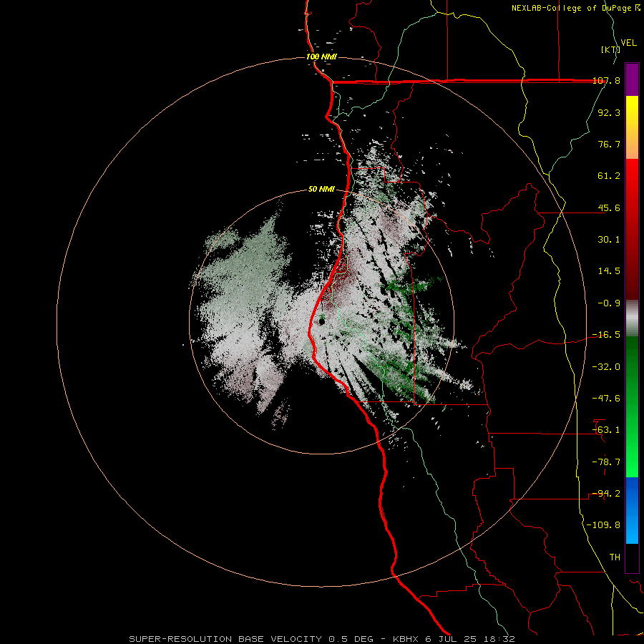Click the TH legend label
This screenshot has width=644, height=644.
coord(615,557)
